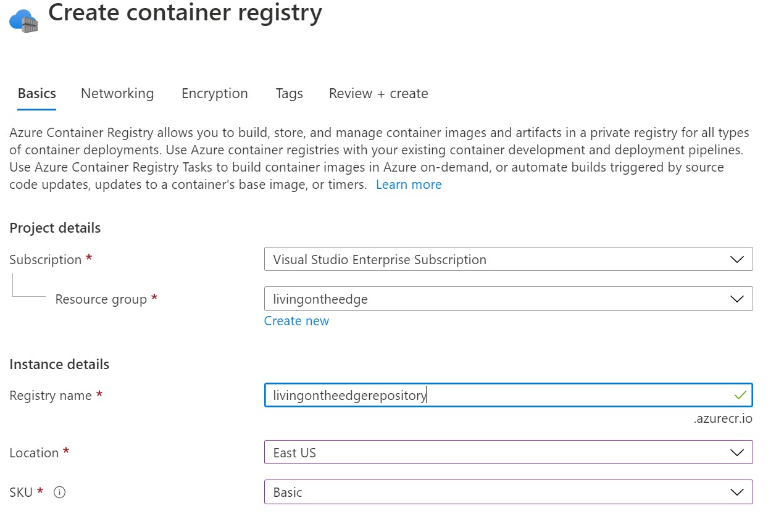776x532 pixels.
Task: Click the green checkmark in Registry name
Action: pyautogui.click(x=740, y=395)
